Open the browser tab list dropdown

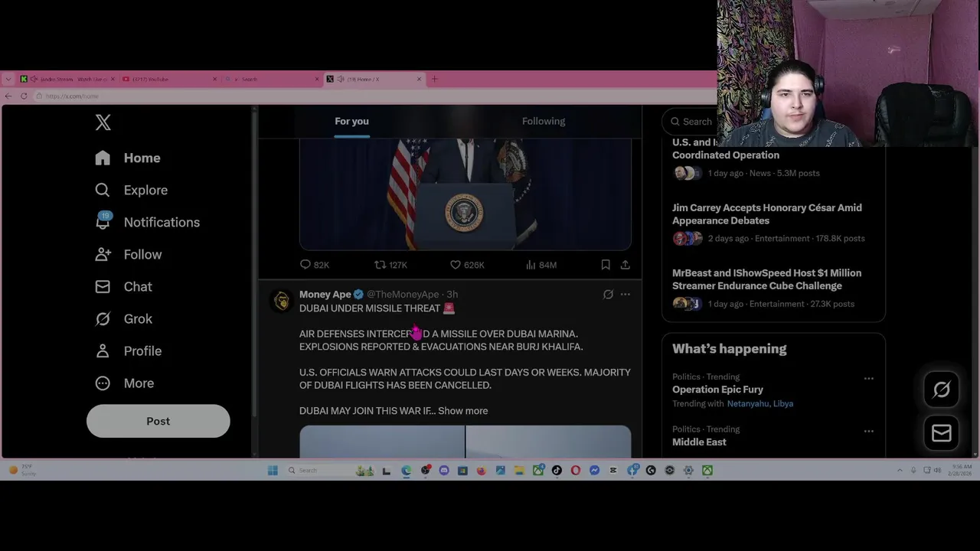8,79
